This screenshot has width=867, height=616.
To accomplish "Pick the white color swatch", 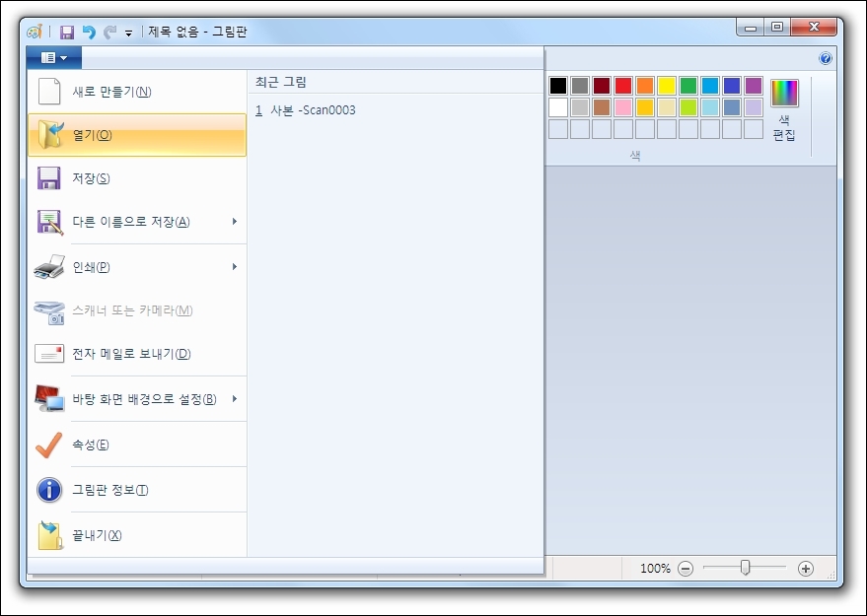I will 558,107.
